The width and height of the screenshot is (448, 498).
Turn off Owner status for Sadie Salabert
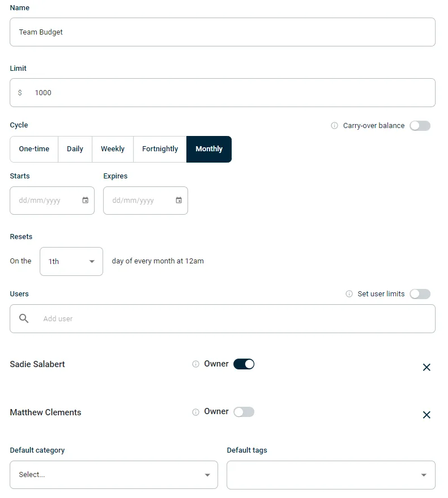[x=244, y=364]
